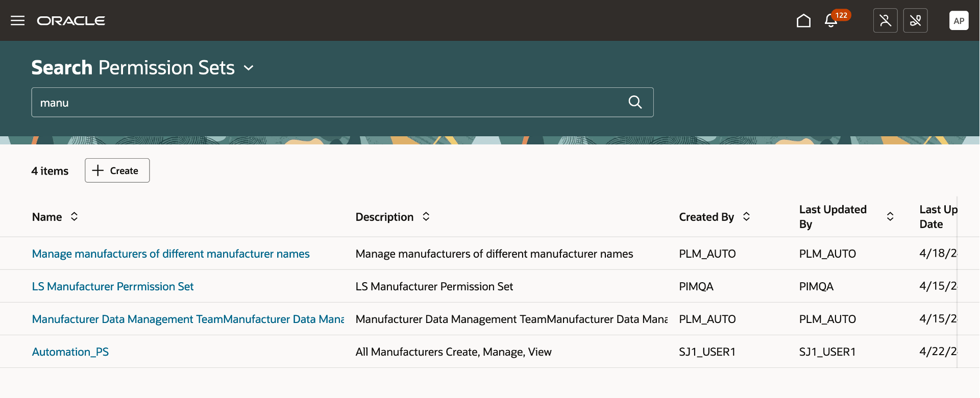The image size is (980, 398).
Task: Click the Last Update Date column header
Action: (938, 216)
